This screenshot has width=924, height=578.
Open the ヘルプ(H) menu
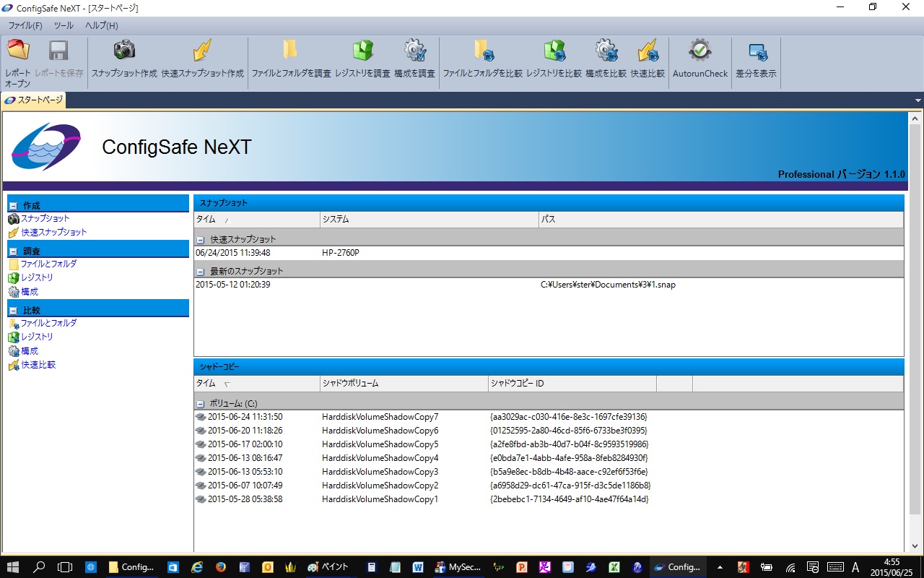tap(101, 25)
